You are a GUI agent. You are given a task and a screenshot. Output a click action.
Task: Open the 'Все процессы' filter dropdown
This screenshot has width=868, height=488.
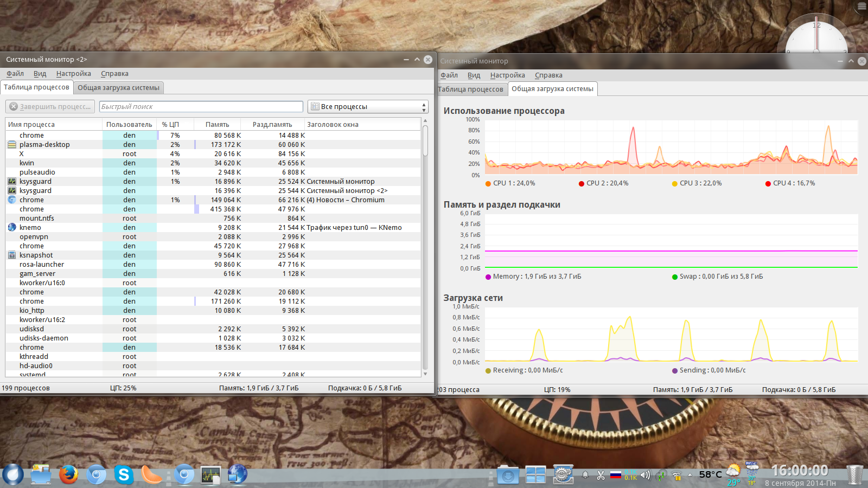(x=368, y=107)
